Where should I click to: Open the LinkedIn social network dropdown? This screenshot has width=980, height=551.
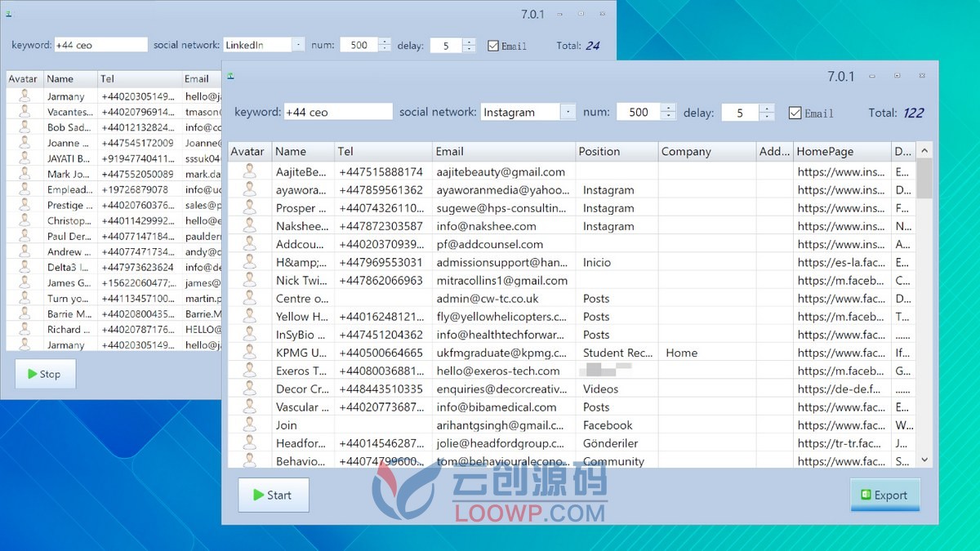point(297,45)
